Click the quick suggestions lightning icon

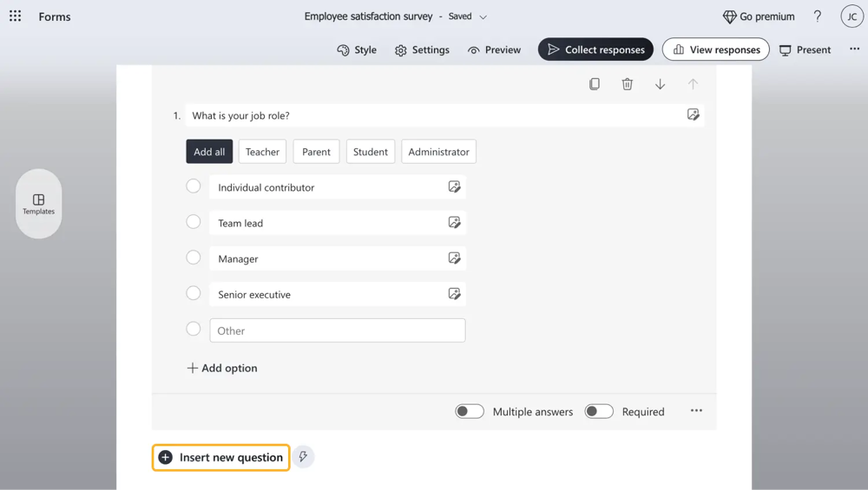click(x=303, y=457)
